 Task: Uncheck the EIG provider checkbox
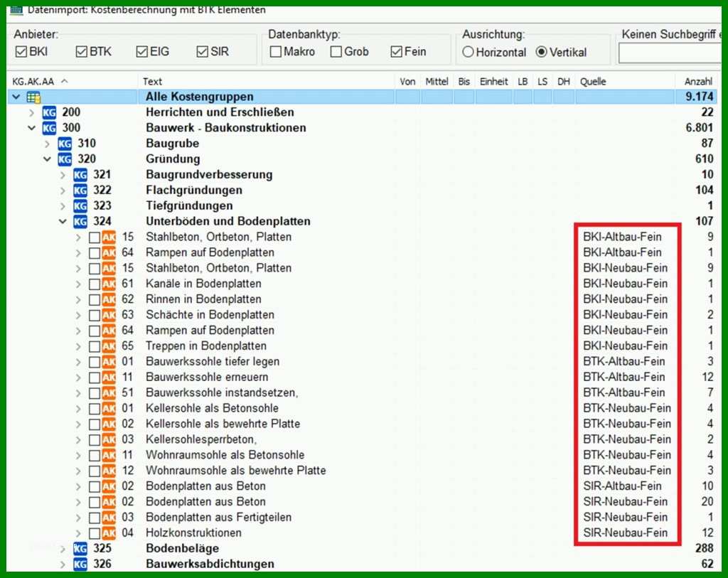(x=142, y=51)
